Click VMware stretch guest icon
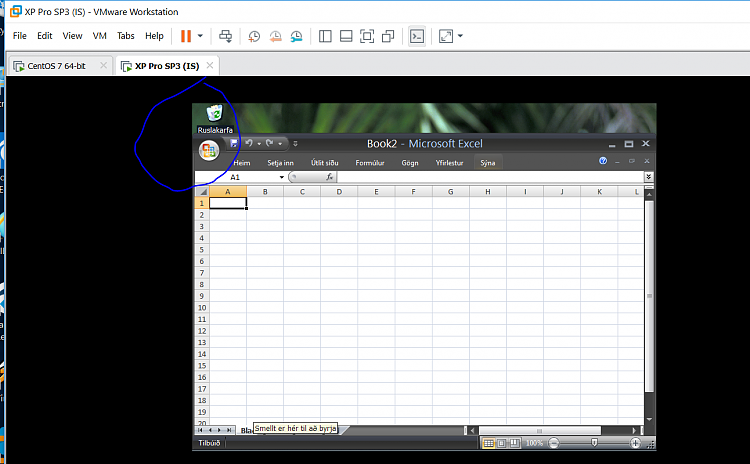The height and width of the screenshot is (464, 750). point(446,36)
